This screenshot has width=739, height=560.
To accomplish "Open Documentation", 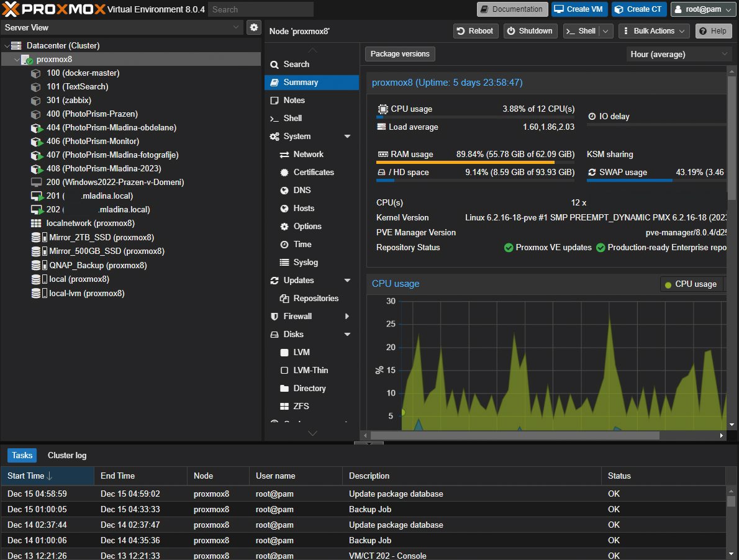I will (512, 9).
